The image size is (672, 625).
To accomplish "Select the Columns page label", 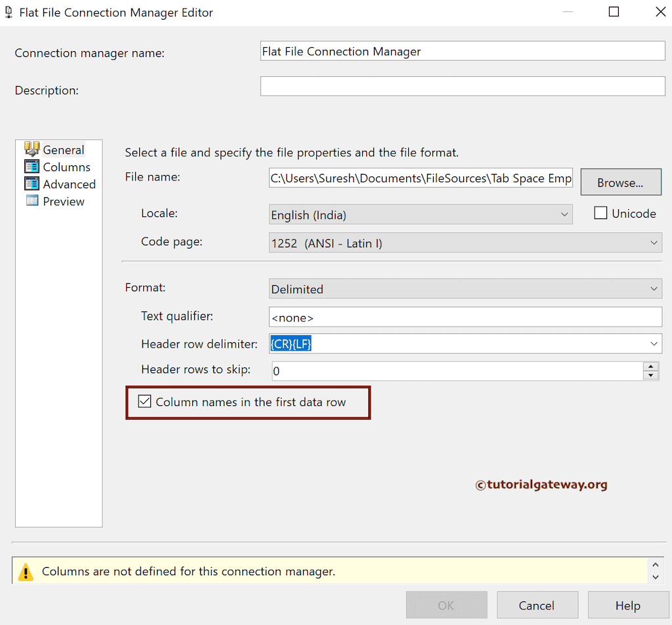I will pos(67,167).
